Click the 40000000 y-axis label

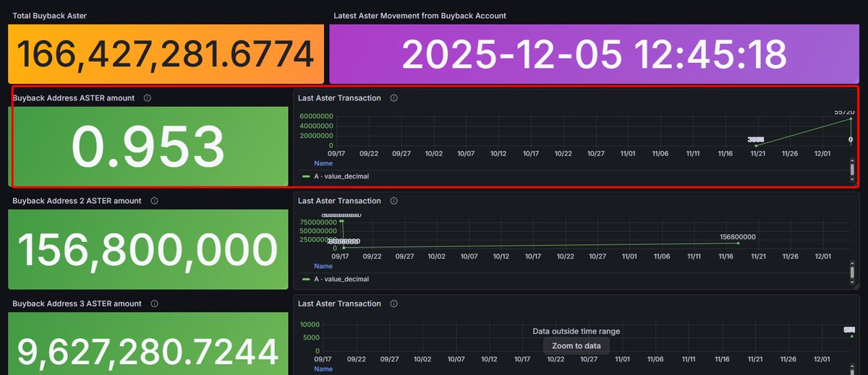[317, 126]
